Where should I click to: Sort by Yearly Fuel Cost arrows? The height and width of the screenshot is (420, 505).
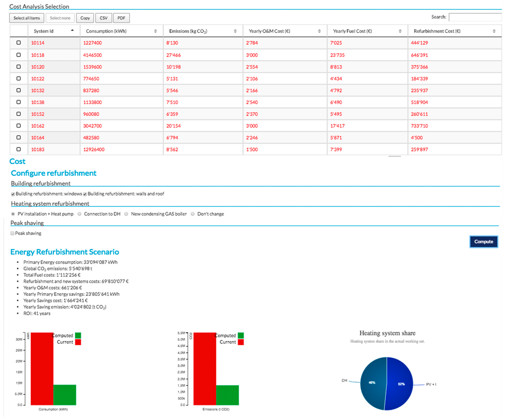[x=400, y=31]
